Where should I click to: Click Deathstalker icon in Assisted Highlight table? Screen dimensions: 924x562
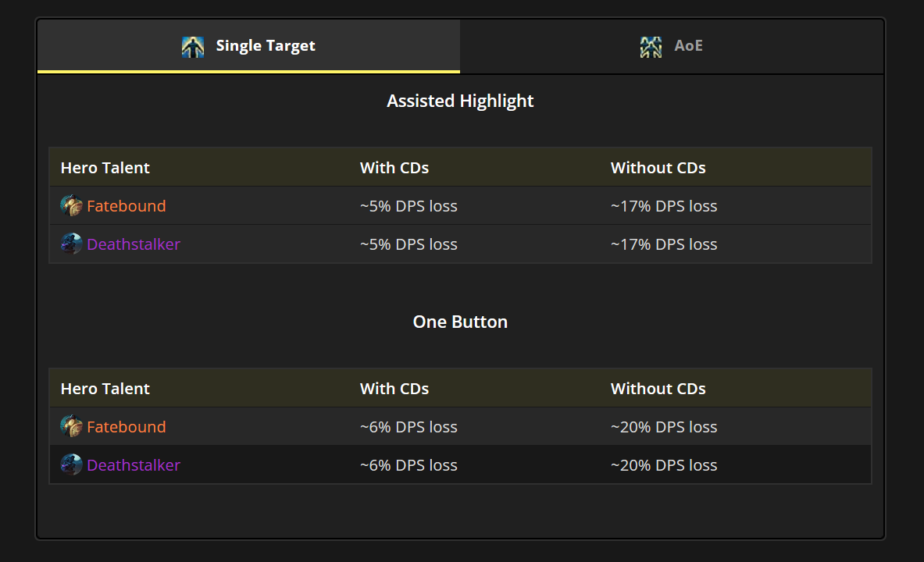[72, 244]
